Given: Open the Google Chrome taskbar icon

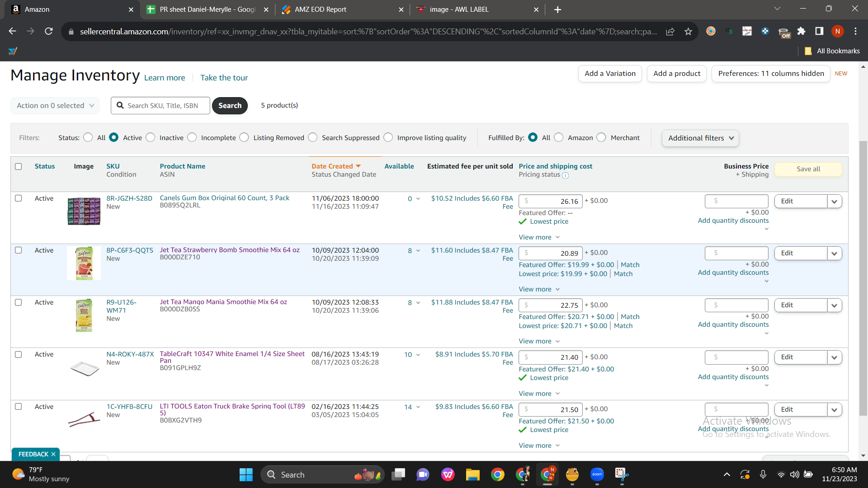Looking at the screenshot, I should coord(497,474).
